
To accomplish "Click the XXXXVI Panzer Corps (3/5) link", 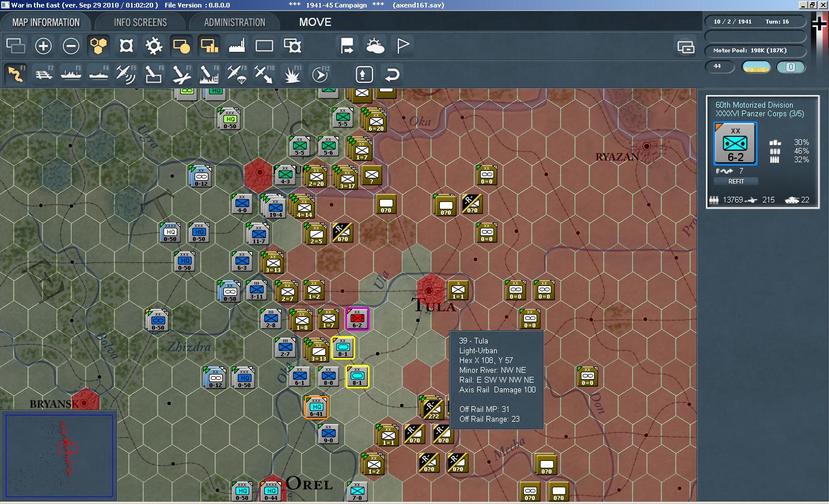I will click(760, 114).
